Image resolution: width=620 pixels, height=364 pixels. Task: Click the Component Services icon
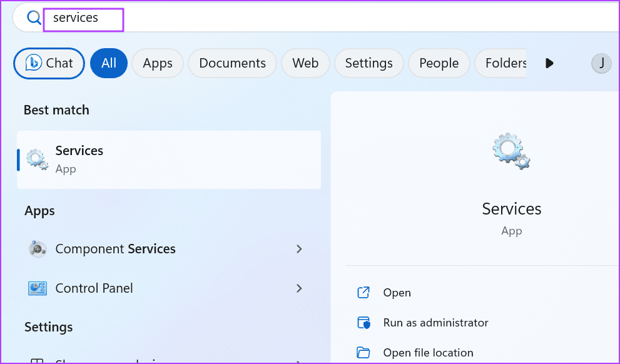[38, 249]
